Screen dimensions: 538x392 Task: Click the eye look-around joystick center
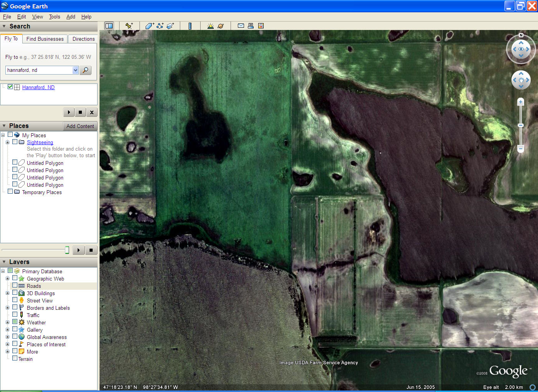521,49
